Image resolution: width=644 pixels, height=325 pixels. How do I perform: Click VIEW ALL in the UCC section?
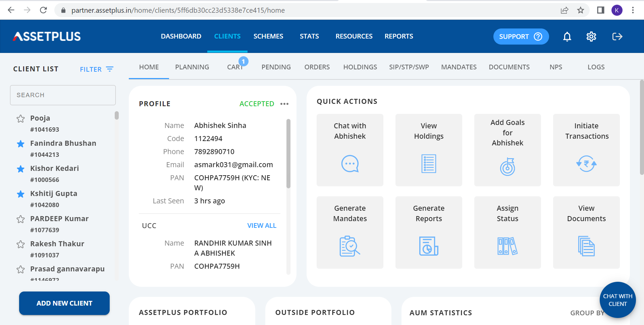pos(262,225)
